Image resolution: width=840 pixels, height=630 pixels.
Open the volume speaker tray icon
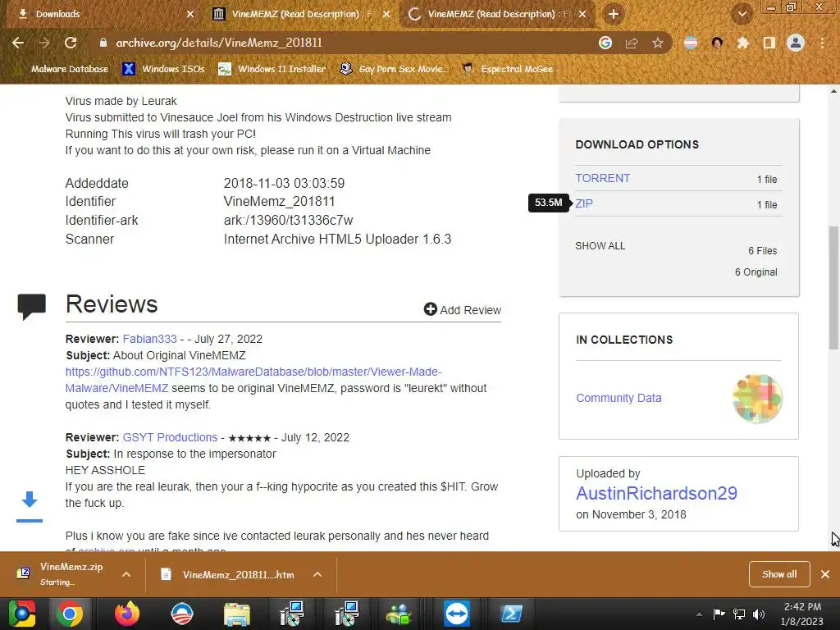click(759, 614)
